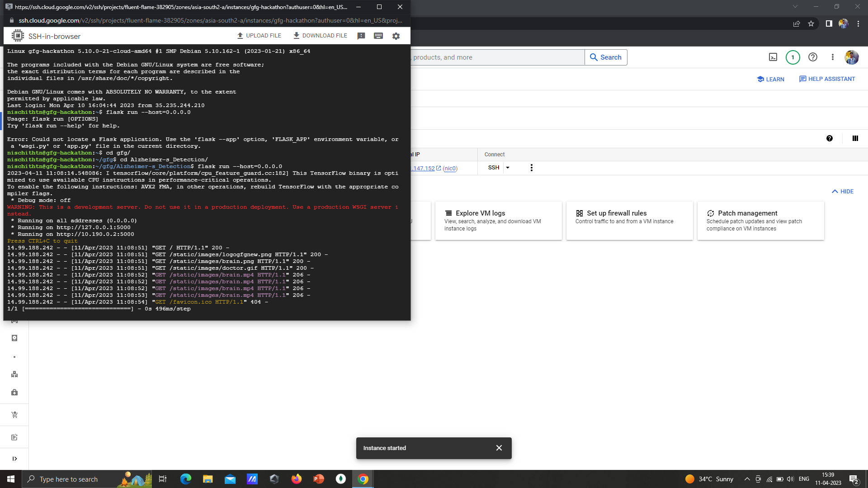
Task: Click the release notes icon in sidebar
Action: [x=14, y=437]
